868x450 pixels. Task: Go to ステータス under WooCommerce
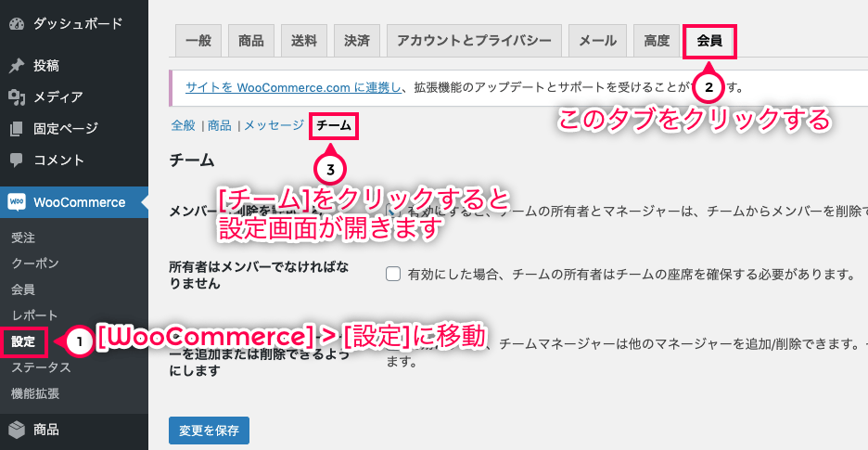pyautogui.click(x=41, y=367)
